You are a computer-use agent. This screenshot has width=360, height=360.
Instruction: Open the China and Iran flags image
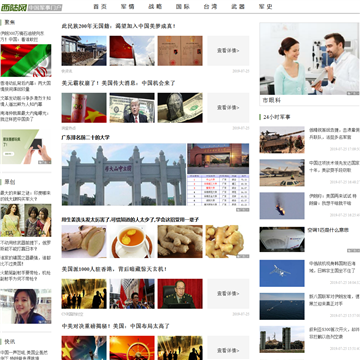(x=26, y=61)
